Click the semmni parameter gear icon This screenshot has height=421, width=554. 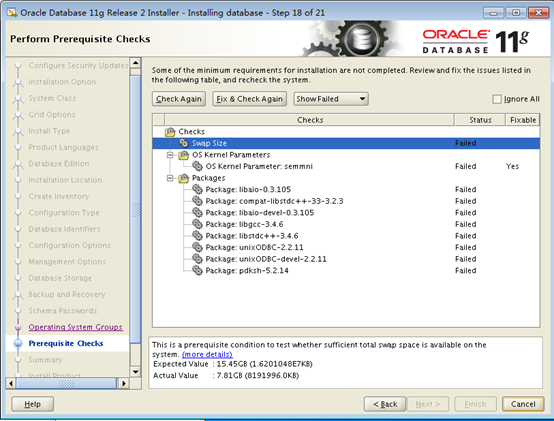tap(197, 166)
